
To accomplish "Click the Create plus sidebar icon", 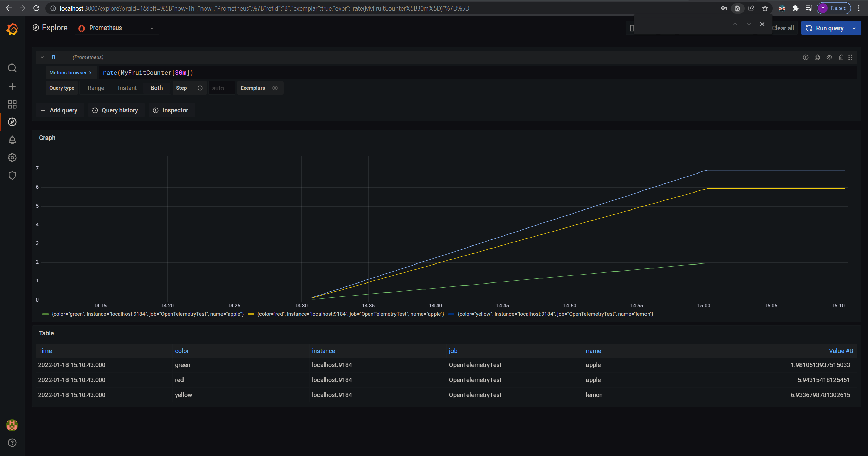I will (x=12, y=86).
